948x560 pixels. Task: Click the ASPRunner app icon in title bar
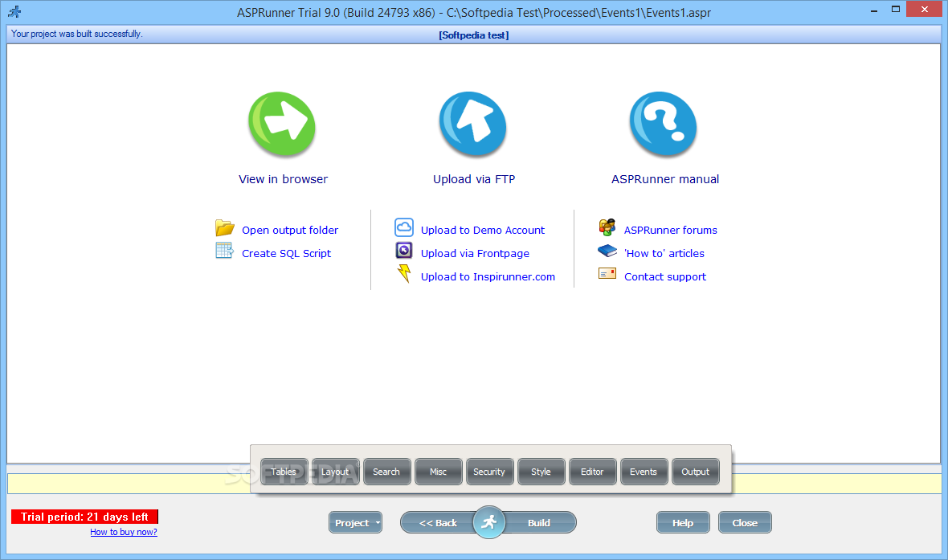[x=14, y=11]
